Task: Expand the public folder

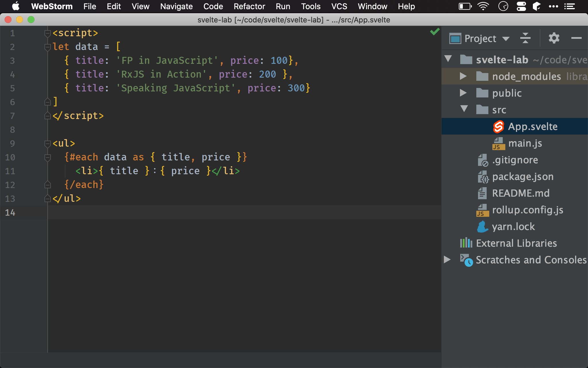Action: tap(463, 93)
